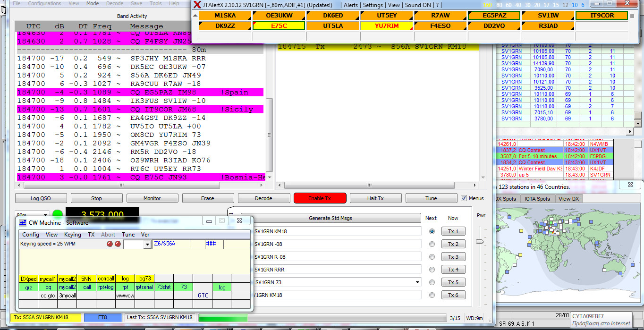Click the corrcall macro key
Image resolution: width=644 pixels, height=330 pixels.
pos(106,279)
